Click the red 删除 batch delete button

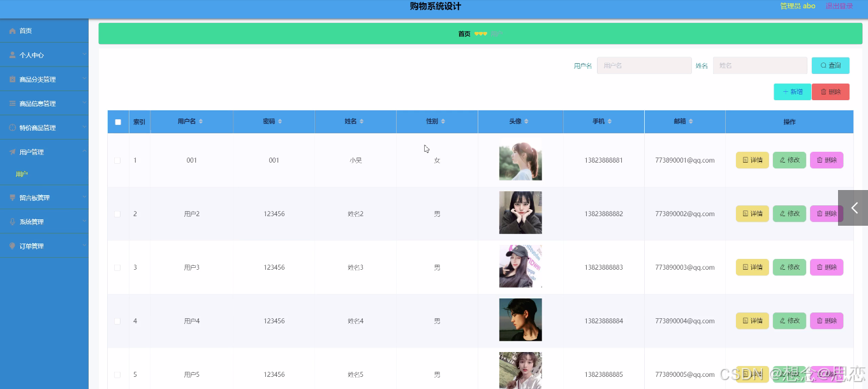[830, 92]
